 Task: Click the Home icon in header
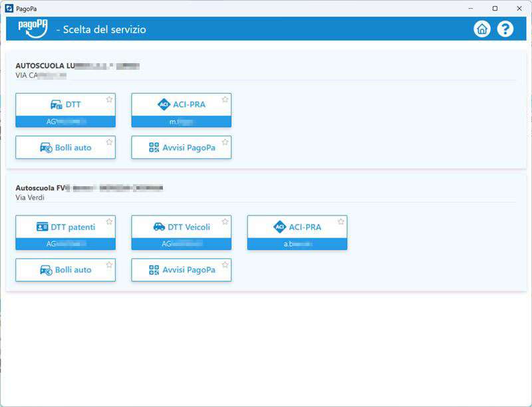pos(481,29)
